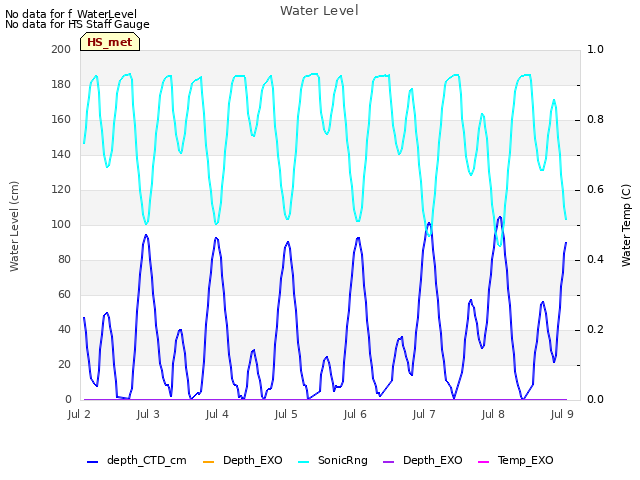Click the blue depth_CTD_cm legend swatch
Image resolution: width=640 pixels, height=480 pixels.
[93, 462]
